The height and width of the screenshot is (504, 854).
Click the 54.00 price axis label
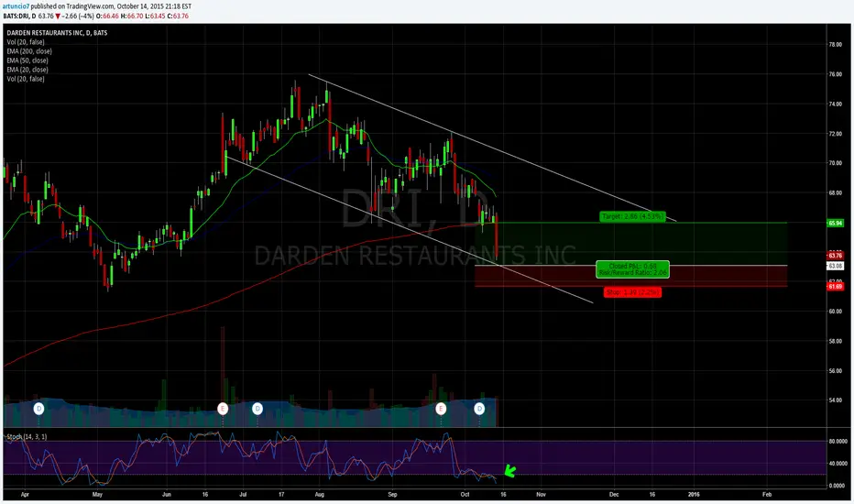pos(835,400)
